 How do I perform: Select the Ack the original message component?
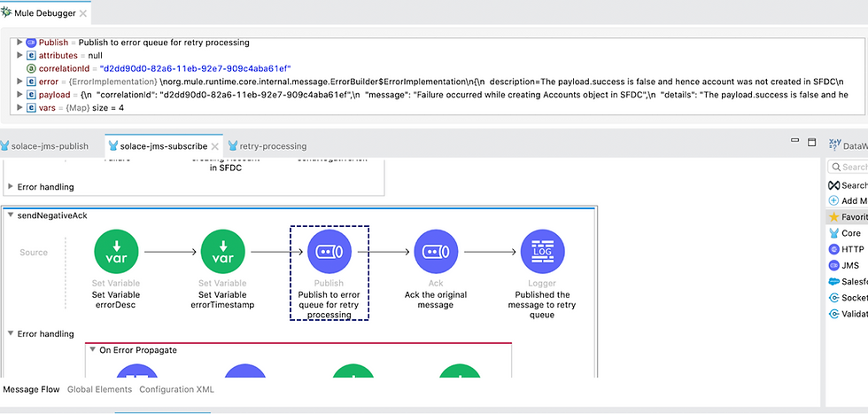coord(436,252)
